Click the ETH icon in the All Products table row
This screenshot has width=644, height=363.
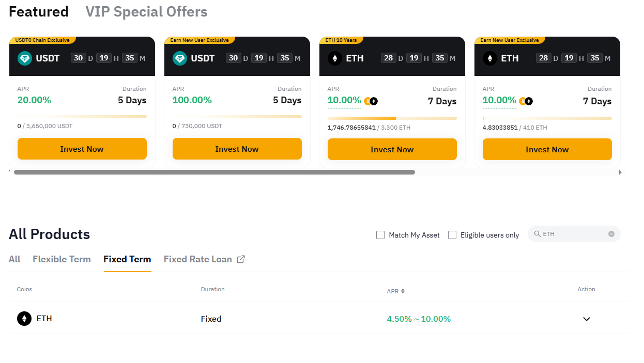tap(24, 319)
